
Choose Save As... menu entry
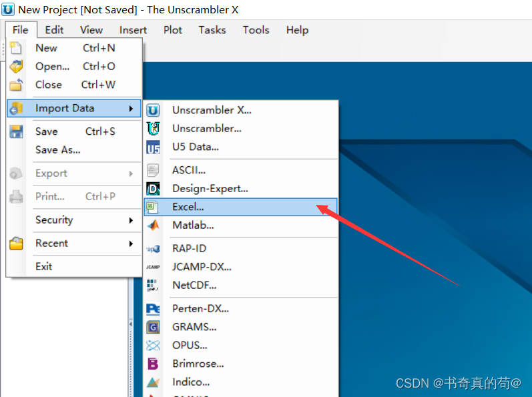(x=74, y=150)
